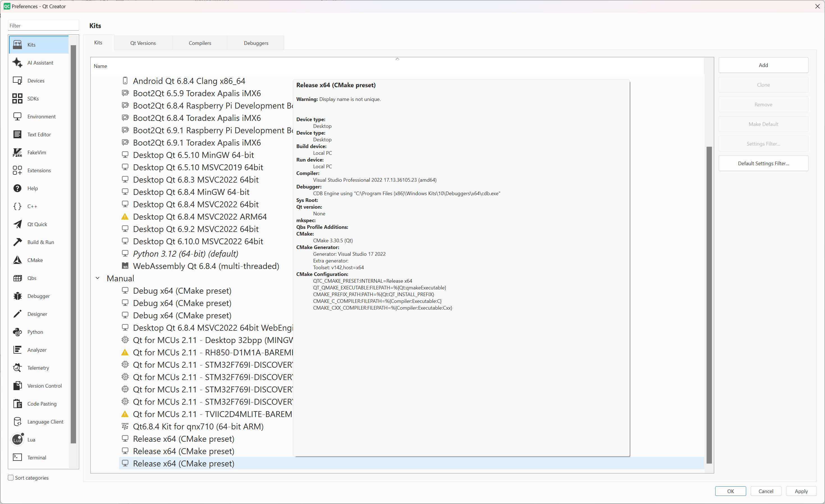825x504 pixels.
Task: Open the Lua settings category
Action: [31, 440]
